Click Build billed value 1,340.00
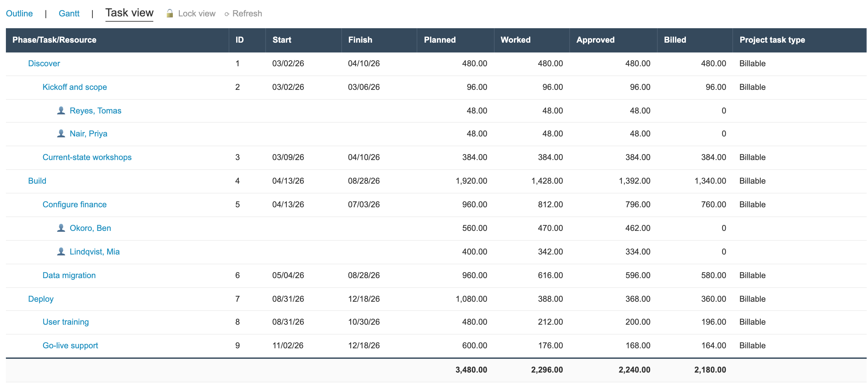The width and height of the screenshot is (868, 387). [710, 181]
